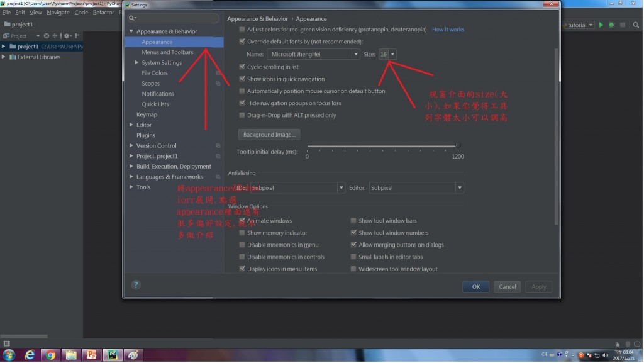Click the Apply button
Screen dimensions: 644x363
[539, 287]
